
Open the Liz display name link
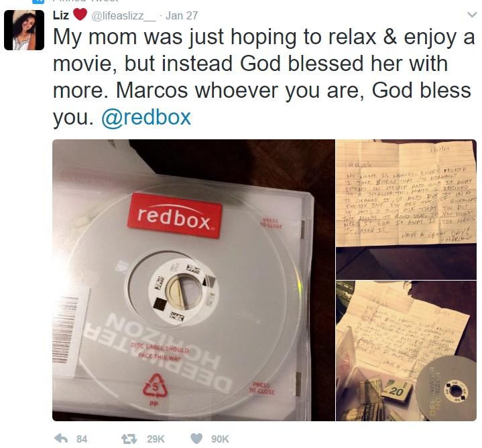pos(60,15)
